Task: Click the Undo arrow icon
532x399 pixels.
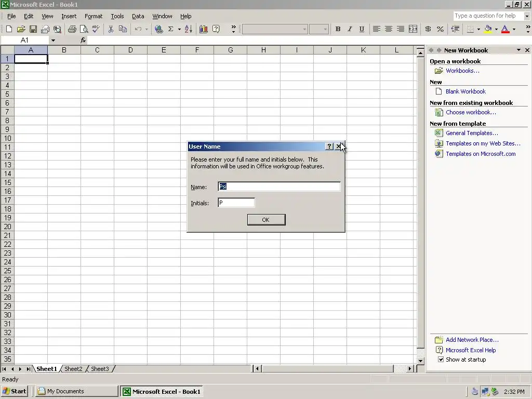Action: pyautogui.click(x=138, y=29)
